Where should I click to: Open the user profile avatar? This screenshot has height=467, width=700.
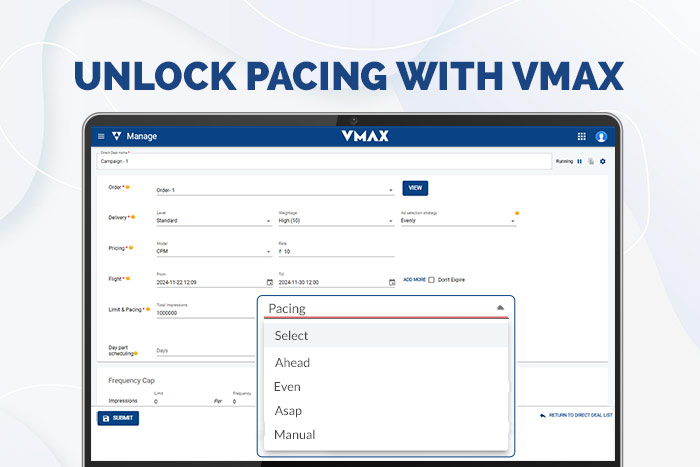(601, 136)
